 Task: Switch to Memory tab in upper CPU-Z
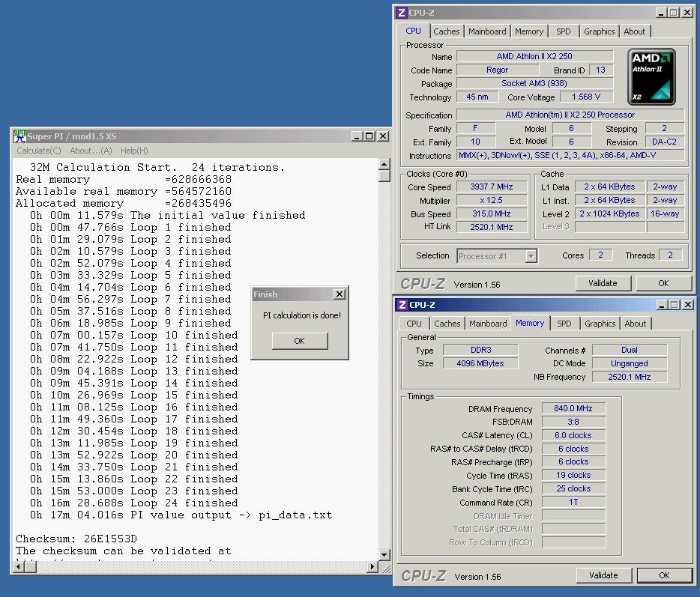[x=529, y=31]
